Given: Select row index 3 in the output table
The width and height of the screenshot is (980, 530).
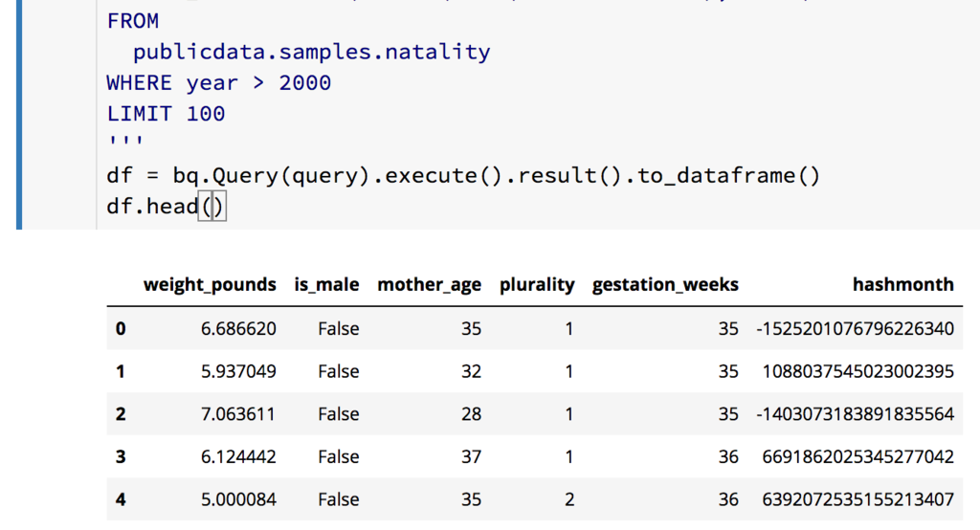Looking at the screenshot, I should (x=121, y=457).
